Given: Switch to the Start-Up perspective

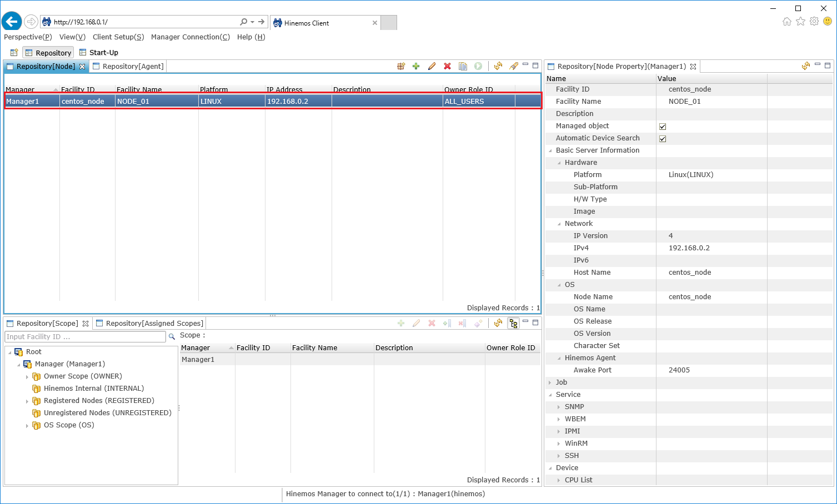Looking at the screenshot, I should [99, 53].
